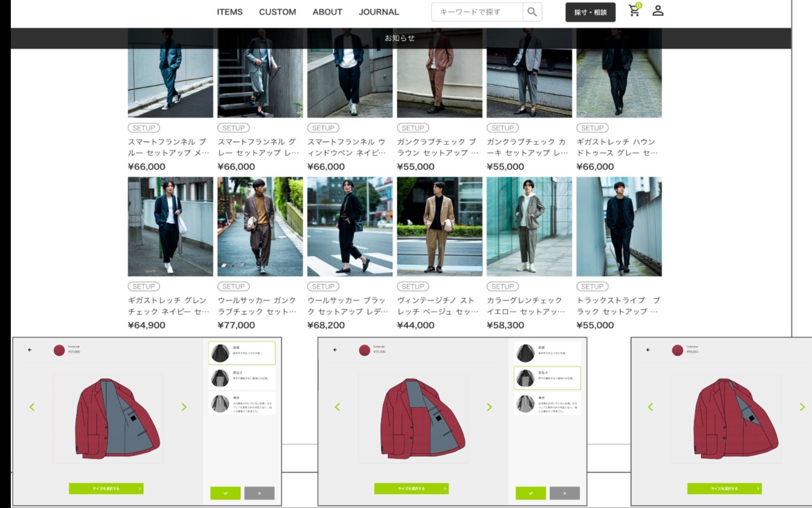Open the shopping cart icon
Viewport: 812px width, 508px height.
pyautogui.click(x=634, y=11)
